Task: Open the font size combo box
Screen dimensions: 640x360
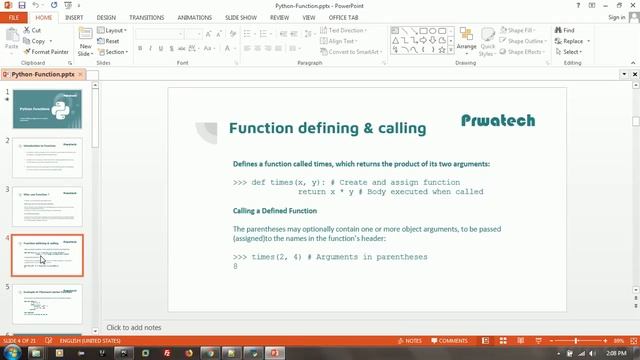Action: (193, 34)
